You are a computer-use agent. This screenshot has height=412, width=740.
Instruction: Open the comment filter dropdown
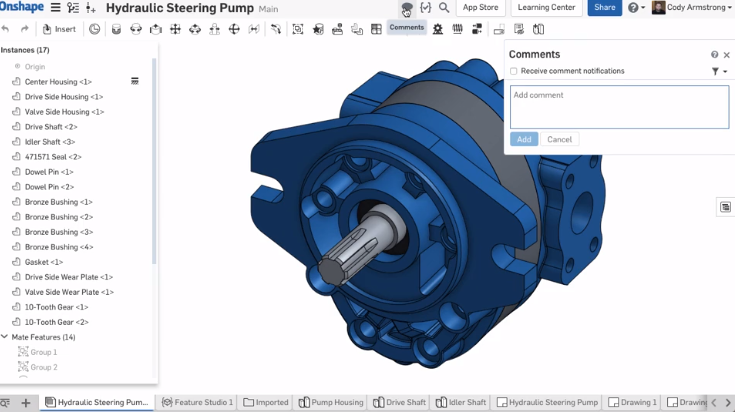(x=717, y=71)
